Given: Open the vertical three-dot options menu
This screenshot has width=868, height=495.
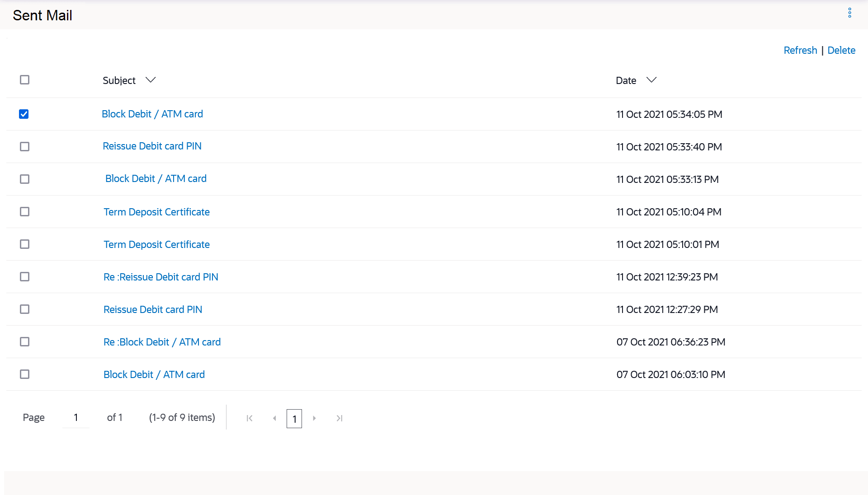Looking at the screenshot, I should tap(849, 13).
